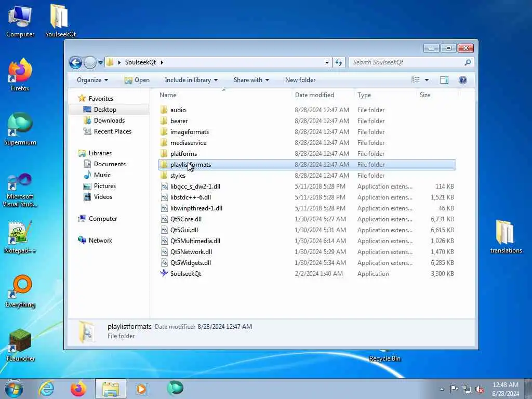The height and width of the screenshot is (399, 532).
Task: Open the Notepad++ desktop shortcut
Action: pyautogui.click(x=20, y=237)
